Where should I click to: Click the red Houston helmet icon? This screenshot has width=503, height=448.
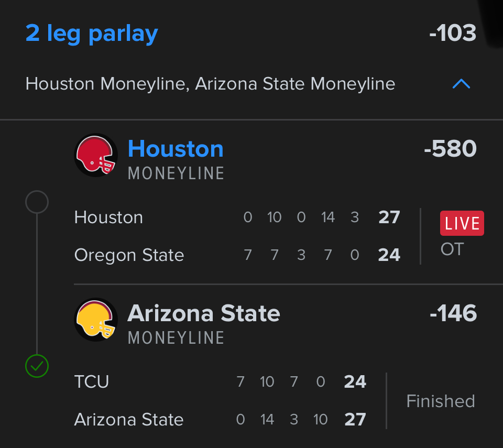[96, 156]
